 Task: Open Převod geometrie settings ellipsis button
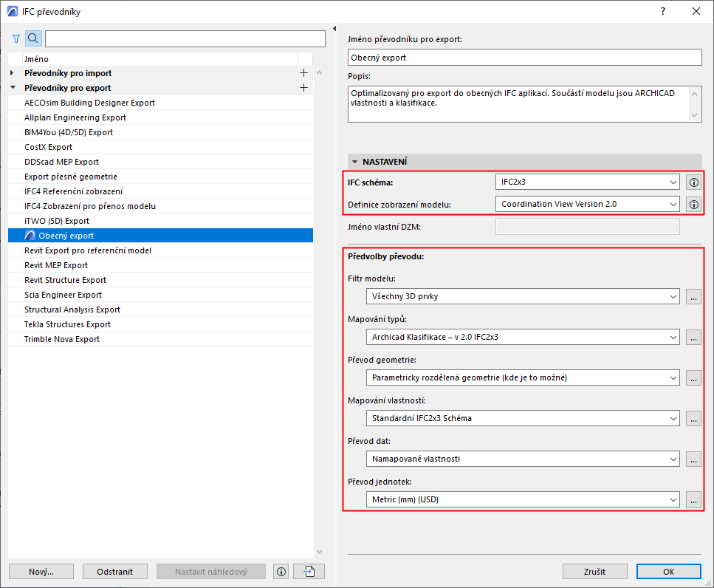click(693, 377)
